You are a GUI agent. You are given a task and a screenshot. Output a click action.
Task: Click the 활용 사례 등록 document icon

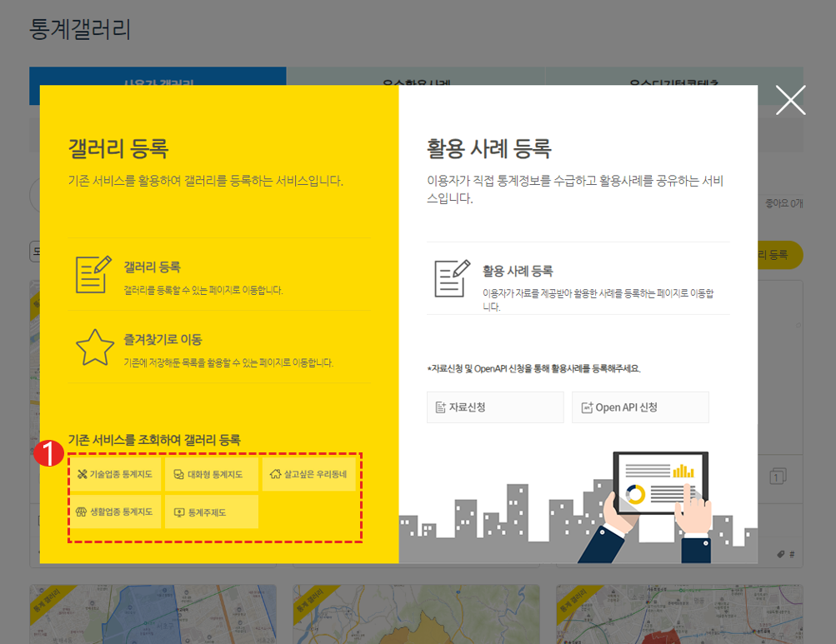[451, 281]
